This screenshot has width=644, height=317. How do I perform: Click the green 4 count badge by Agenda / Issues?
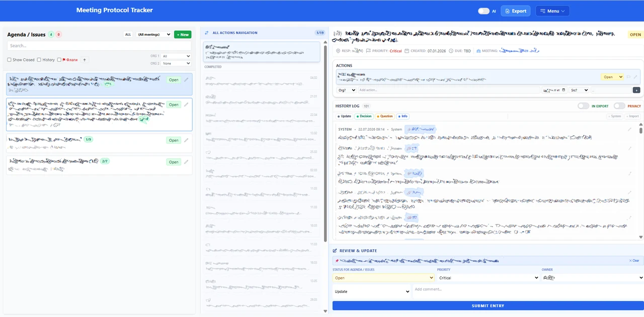pyautogui.click(x=51, y=35)
